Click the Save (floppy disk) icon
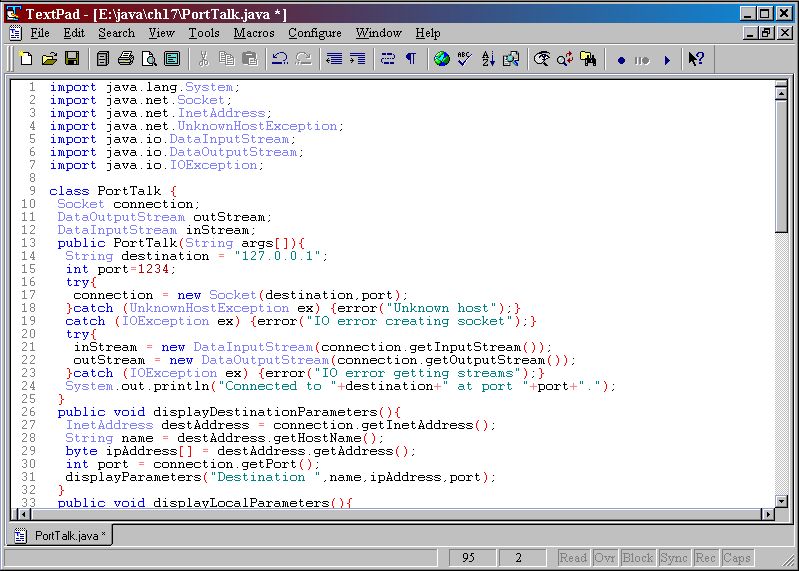This screenshot has height=571, width=799. 71,60
